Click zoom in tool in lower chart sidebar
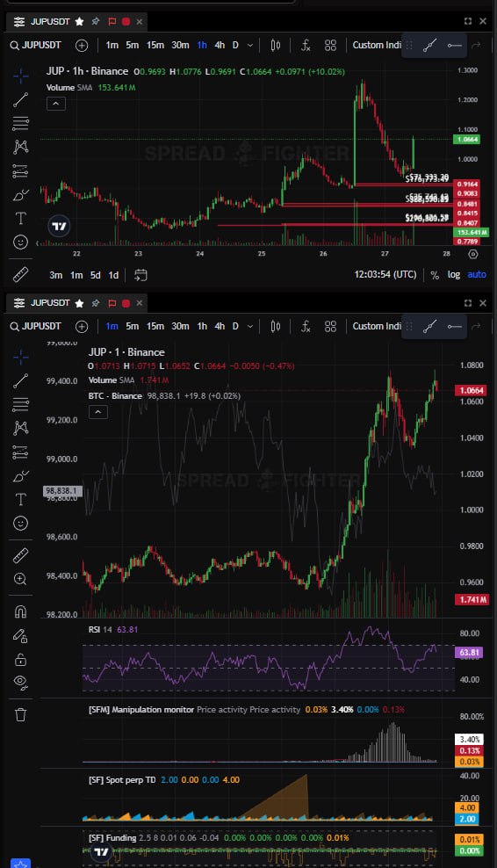 (20, 579)
